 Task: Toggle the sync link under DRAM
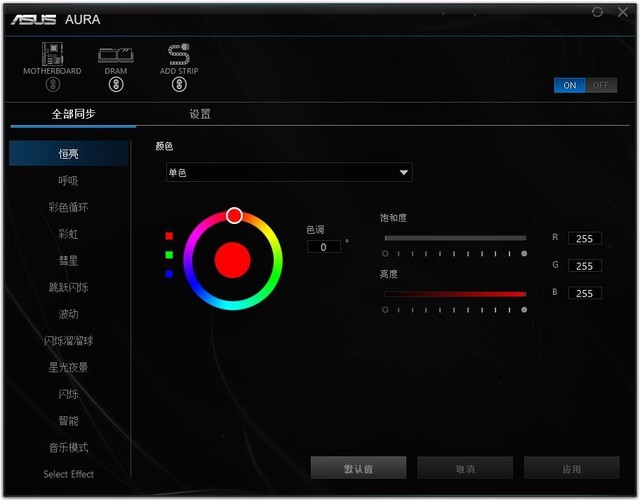pos(115,85)
